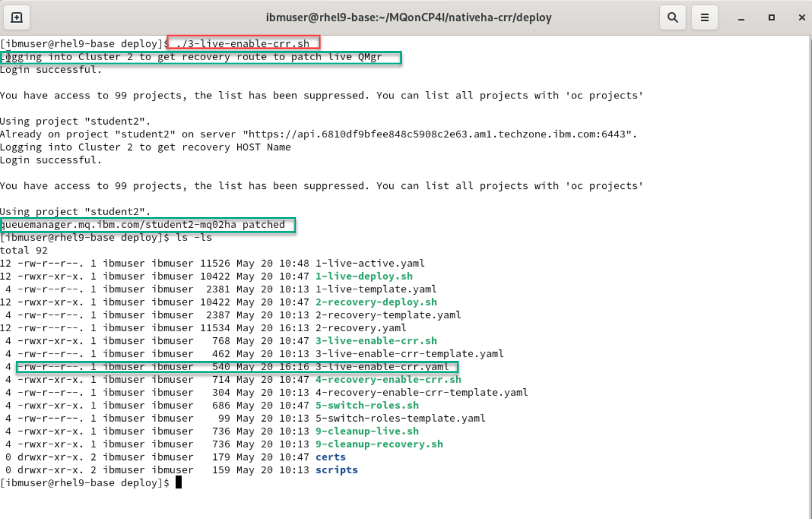Close the terminal window

coord(802,18)
